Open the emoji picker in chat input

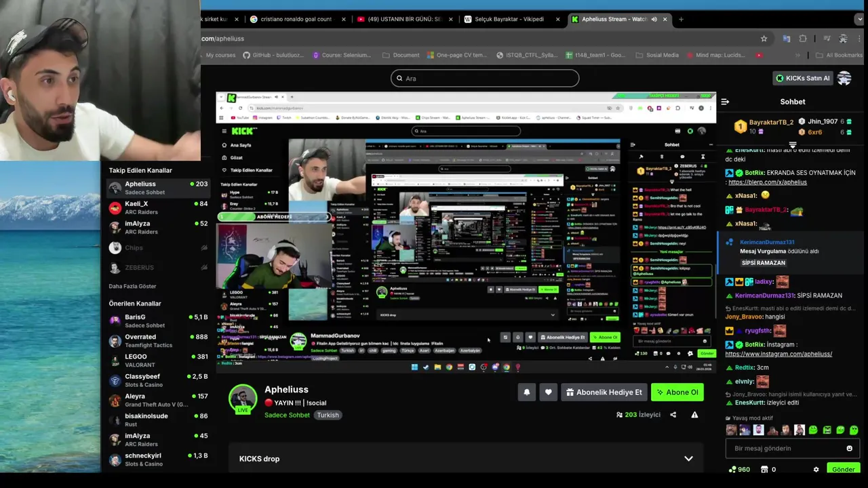point(849,448)
